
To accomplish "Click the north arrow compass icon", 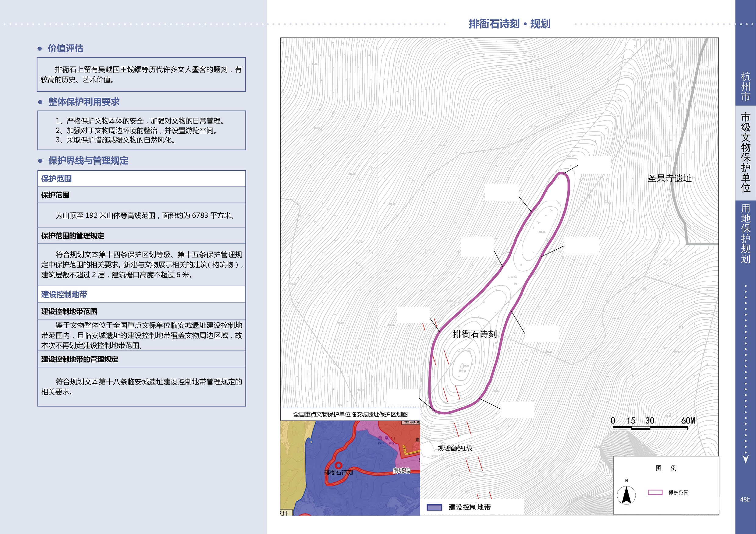I will pos(626,495).
